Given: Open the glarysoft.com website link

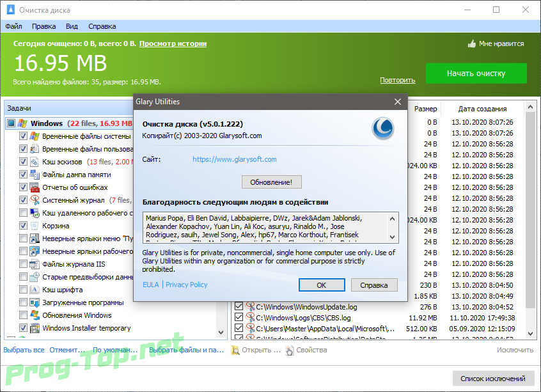Looking at the screenshot, I should [235, 159].
